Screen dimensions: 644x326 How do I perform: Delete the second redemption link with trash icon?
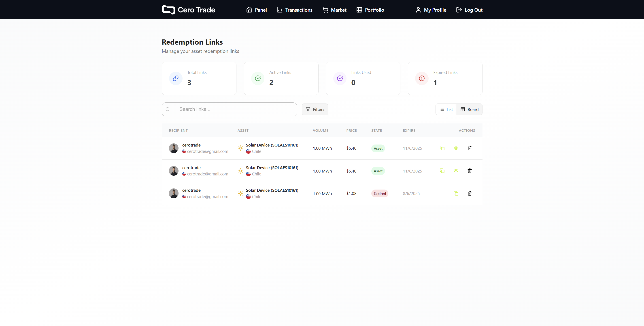click(x=470, y=171)
